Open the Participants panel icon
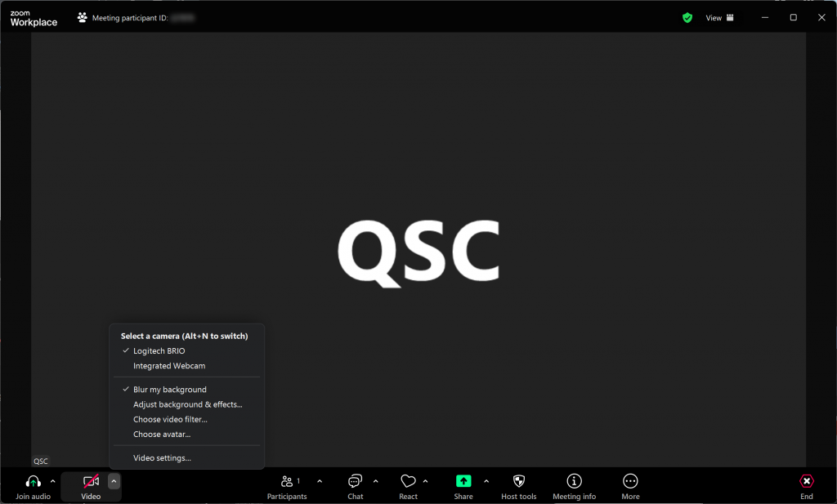The image size is (837, 504). click(287, 482)
